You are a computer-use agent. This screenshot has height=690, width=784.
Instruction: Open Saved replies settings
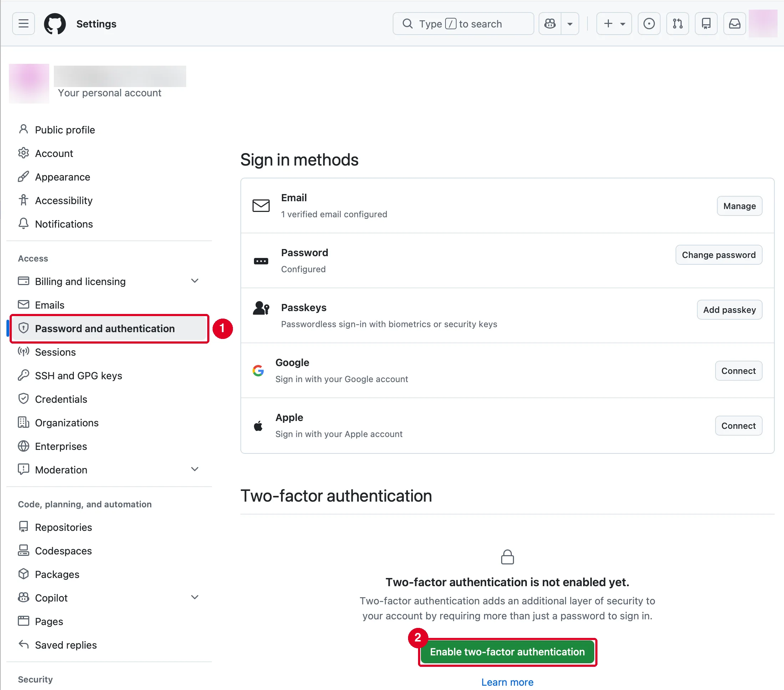[x=109, y=645]
